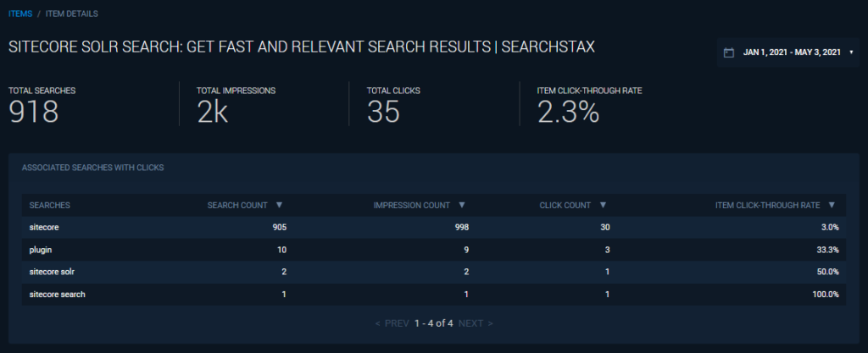Image resolution: width=868 pixels, height=353 pixels.
Task: Click the Total Clicks value 35
Action: coord(383,112)
